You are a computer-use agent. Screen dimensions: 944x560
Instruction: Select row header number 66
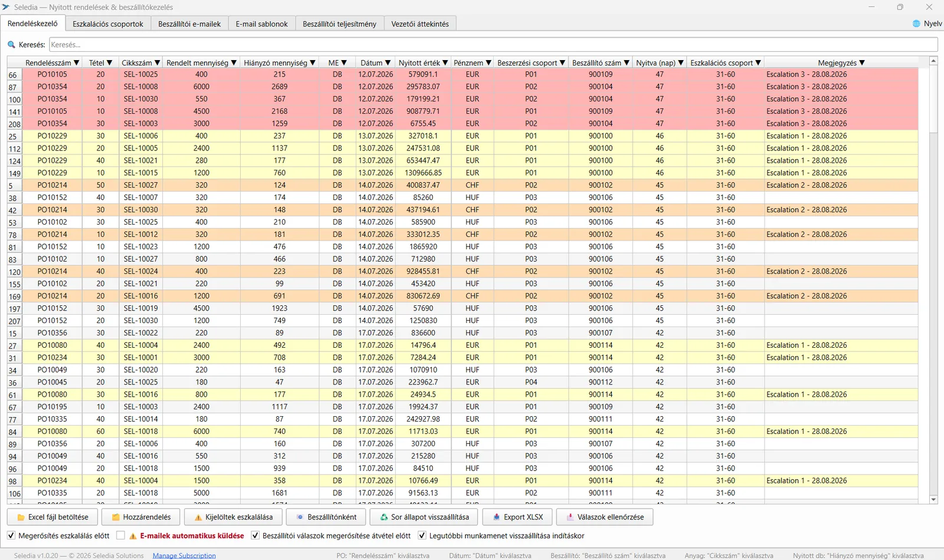15,75
